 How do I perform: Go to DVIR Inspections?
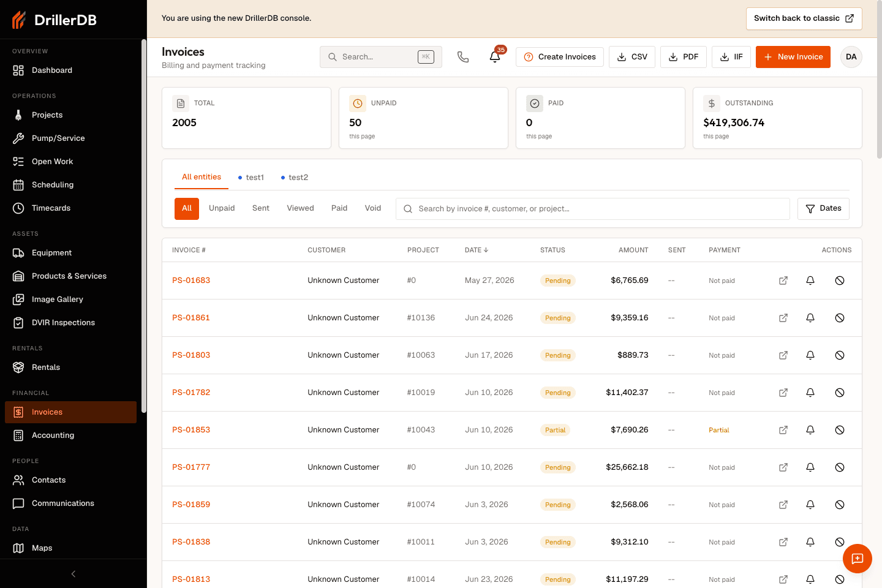pyautogui.click(x=70, y=323)
